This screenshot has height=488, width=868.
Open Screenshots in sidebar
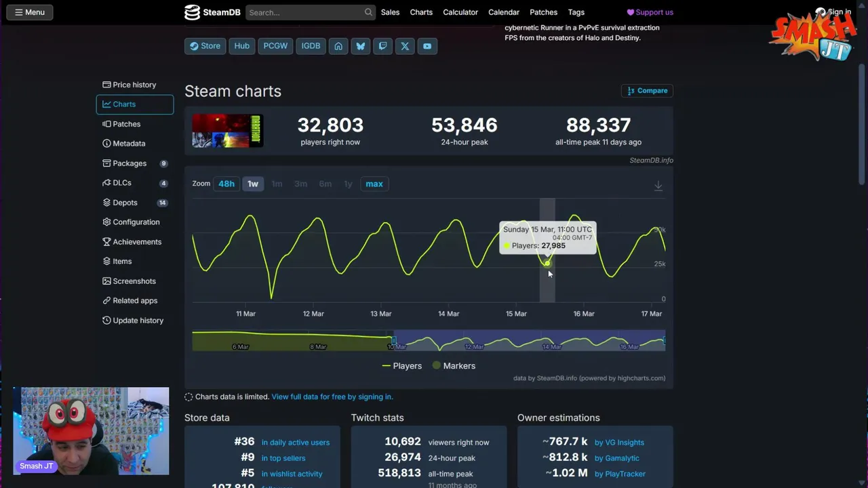[x=135, y=281]
